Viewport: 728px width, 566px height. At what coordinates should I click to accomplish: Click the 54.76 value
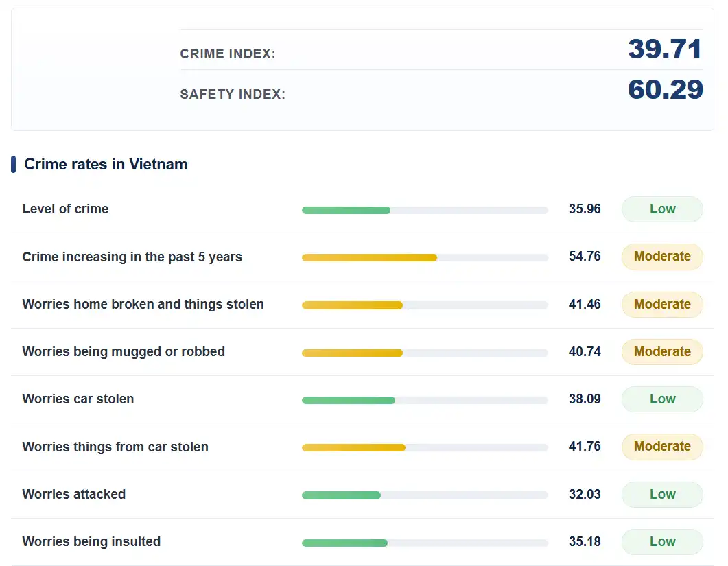point(585,257)
